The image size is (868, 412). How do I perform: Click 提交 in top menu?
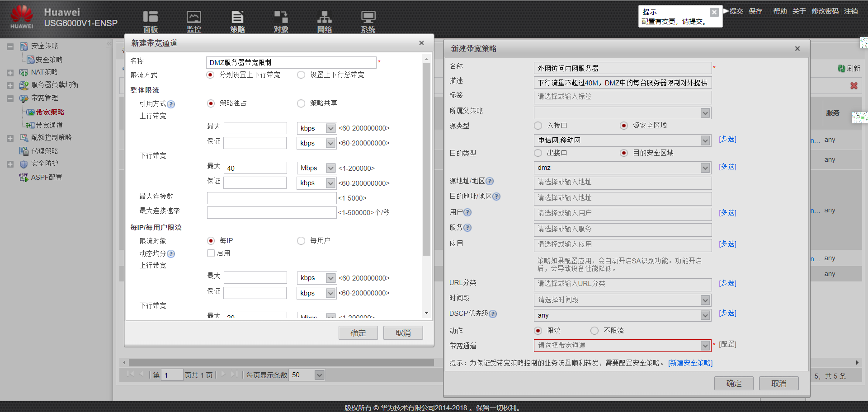tap(736, 11)
